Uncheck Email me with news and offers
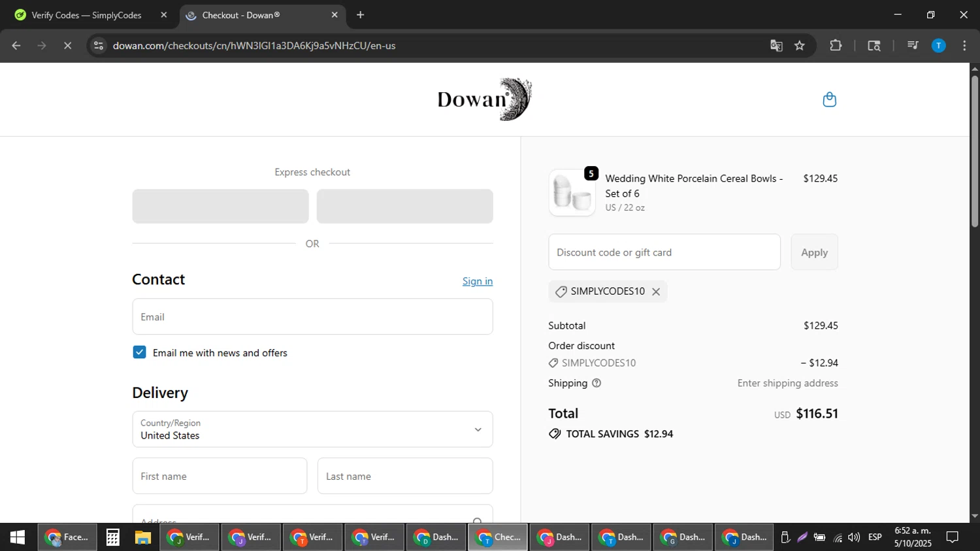980x551 pixels. 139,352
